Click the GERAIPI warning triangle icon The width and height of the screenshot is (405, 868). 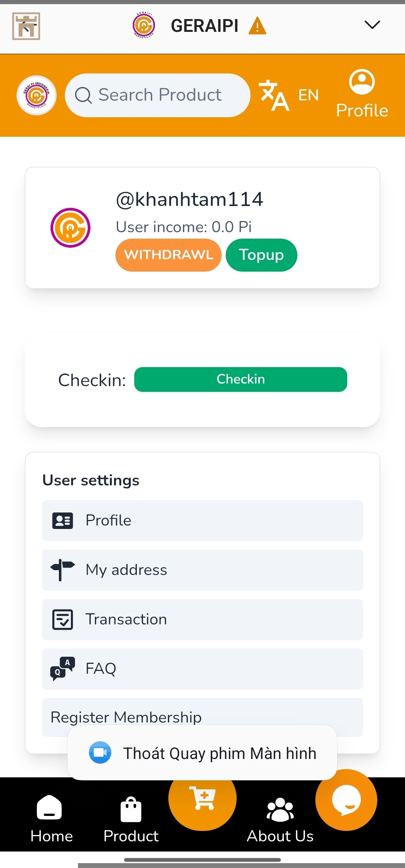257,26
